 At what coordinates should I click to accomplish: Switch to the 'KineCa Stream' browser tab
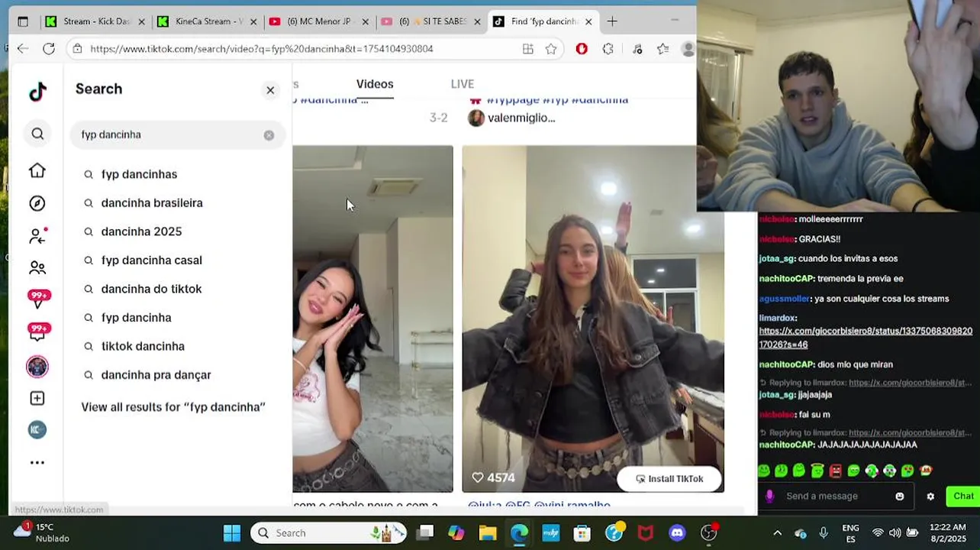click(x=206, y=21)
